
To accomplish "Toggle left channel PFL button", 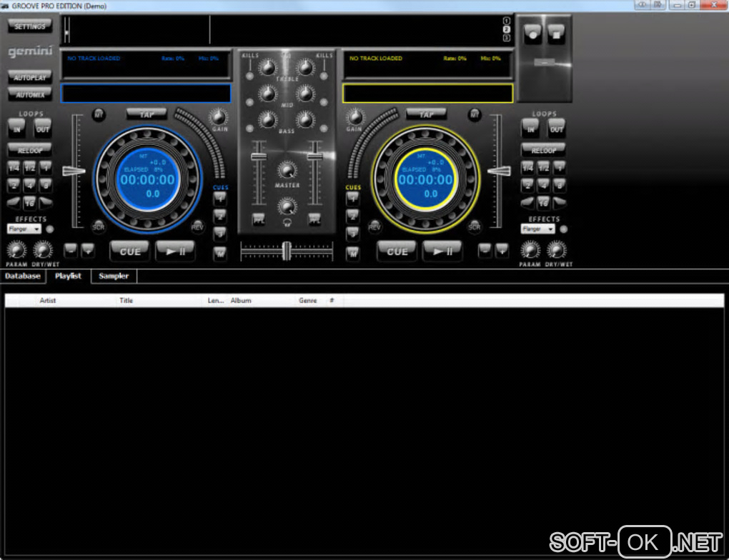I will pyautogui.click(x=259, y=220).
